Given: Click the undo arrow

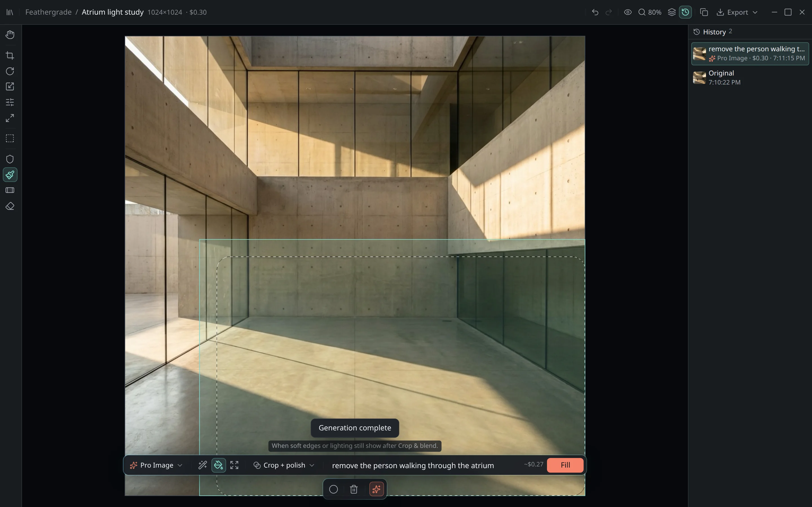Looking at the screenshot, I should pyautogui.click(x=595, y=12).
